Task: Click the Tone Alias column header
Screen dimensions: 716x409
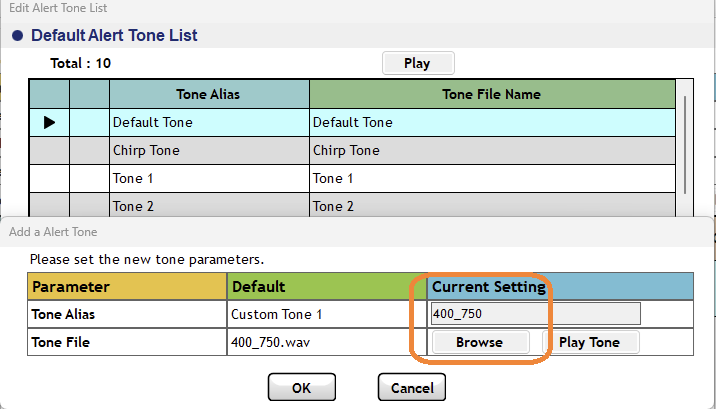Action: point(209,94)
